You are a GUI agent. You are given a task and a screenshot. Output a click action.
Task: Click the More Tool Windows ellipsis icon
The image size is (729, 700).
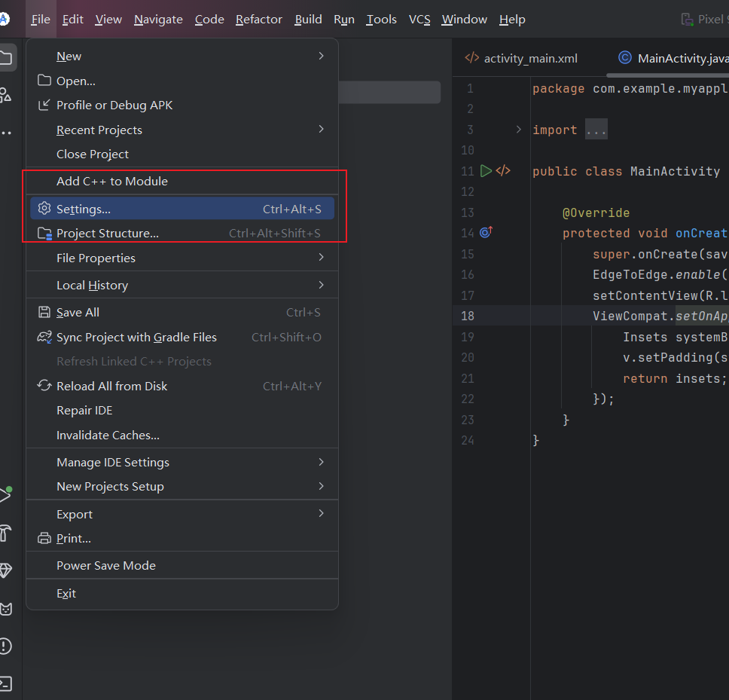(x=6, y=132)
